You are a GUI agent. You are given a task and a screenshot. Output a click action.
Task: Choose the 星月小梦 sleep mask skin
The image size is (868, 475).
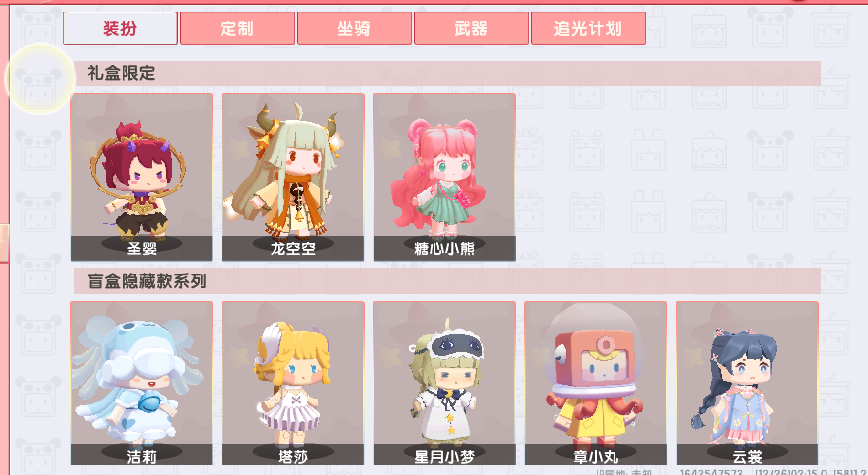[445, 383]
